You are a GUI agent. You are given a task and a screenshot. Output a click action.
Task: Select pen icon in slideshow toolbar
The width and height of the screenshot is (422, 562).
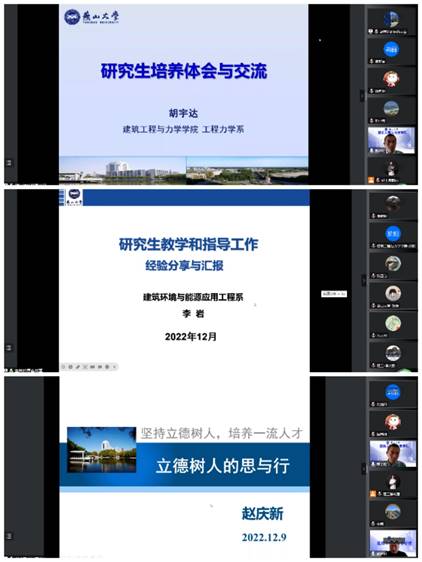pyautogui.click(x=78, y=367)
